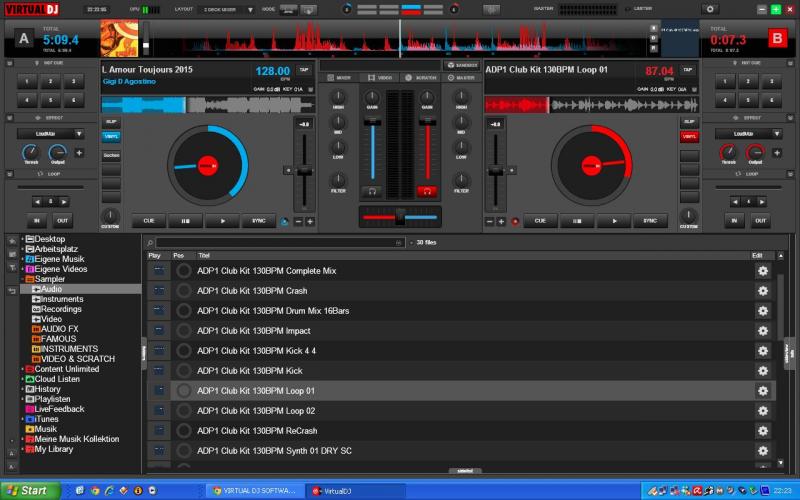Toggle deck B VINYL mode
Viewport: 800px width, 500px height.
pos(689,136)
